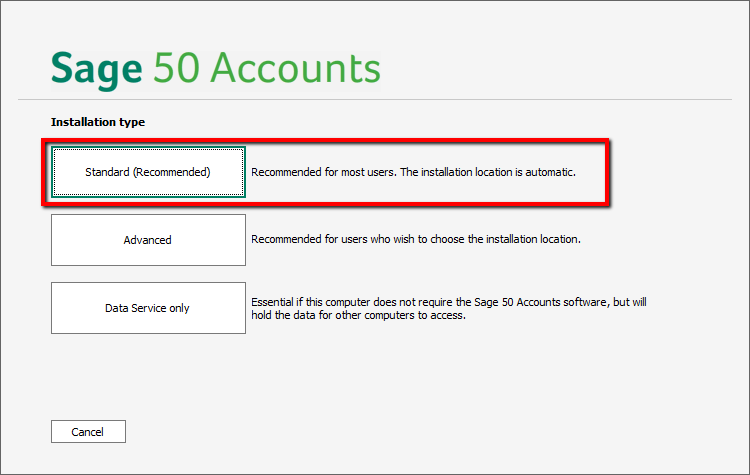The image size is (750, 475).
Task: Click the 'Installation type' heading
Action: 98,122
